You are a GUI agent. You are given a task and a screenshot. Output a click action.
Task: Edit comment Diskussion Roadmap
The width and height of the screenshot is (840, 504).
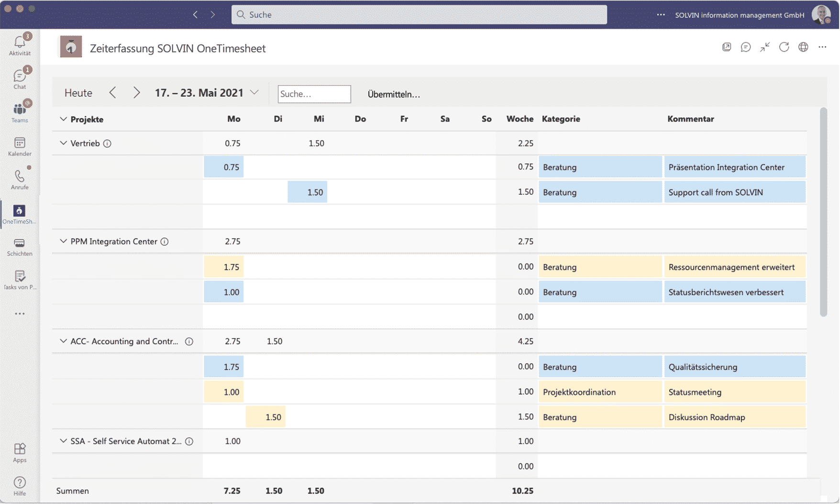pyautogui.click(x=735, y=417)
